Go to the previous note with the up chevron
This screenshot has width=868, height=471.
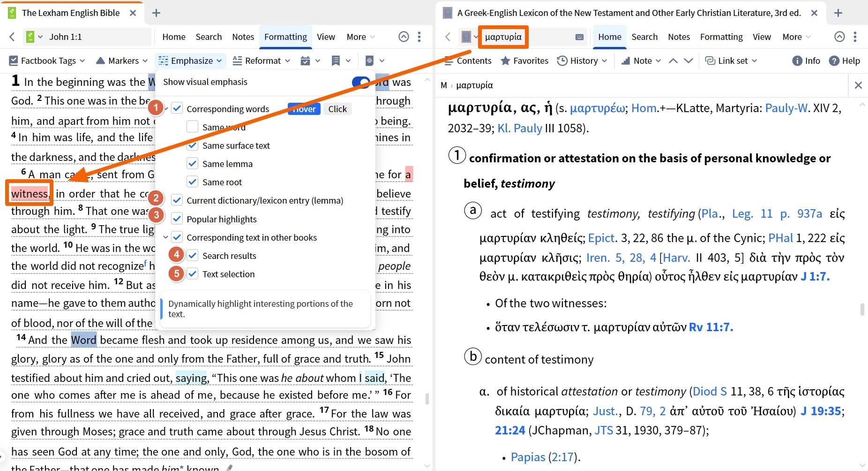(x=673, y=61)
